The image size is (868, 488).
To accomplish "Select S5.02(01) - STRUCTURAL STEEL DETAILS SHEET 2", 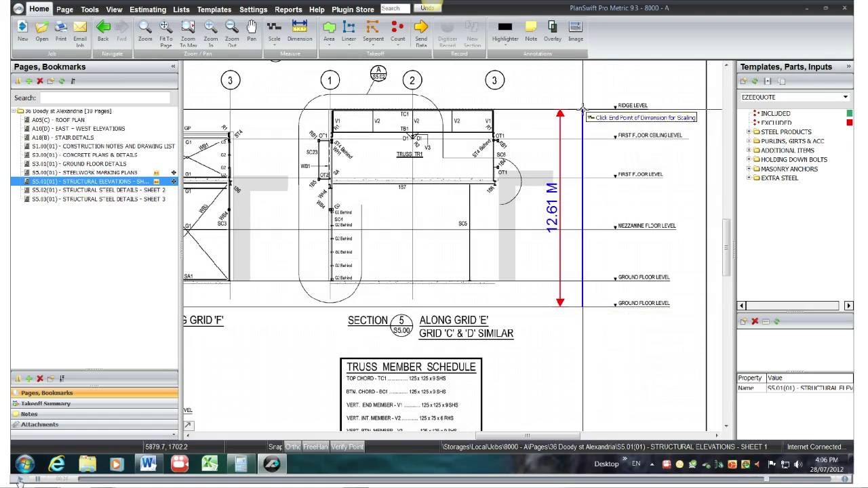I will click(98, 190).
